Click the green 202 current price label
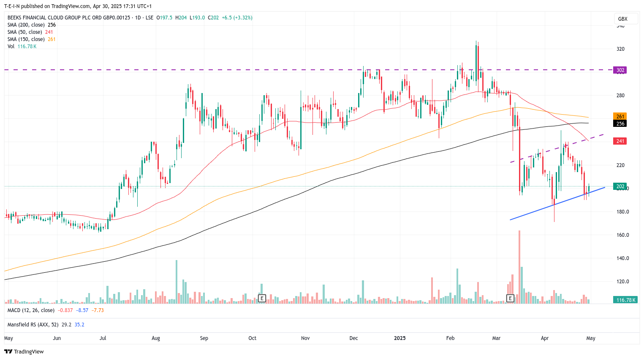Viewport: 644px width, 359px height. (620, 186)
